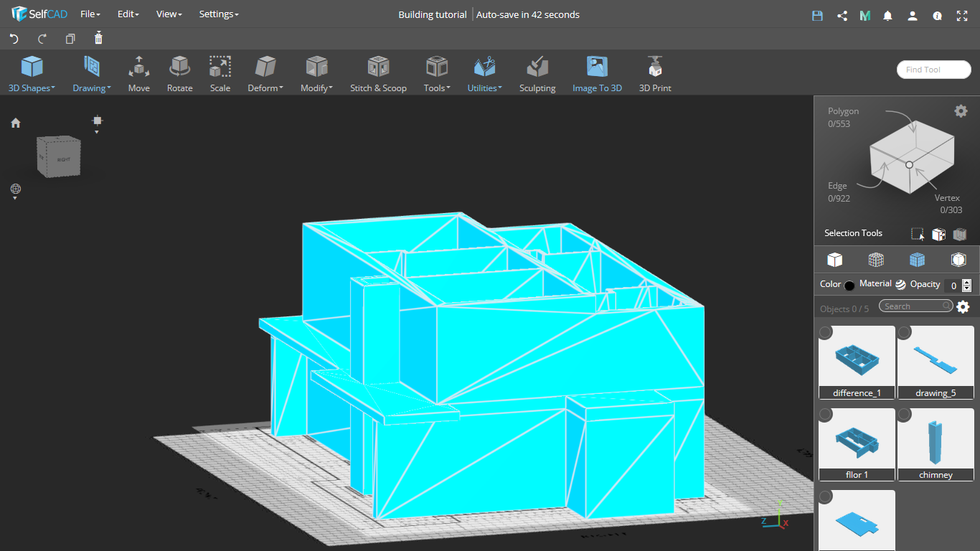Reset camera with the Home view icon

pyautogui.click(x=16, y=123)
